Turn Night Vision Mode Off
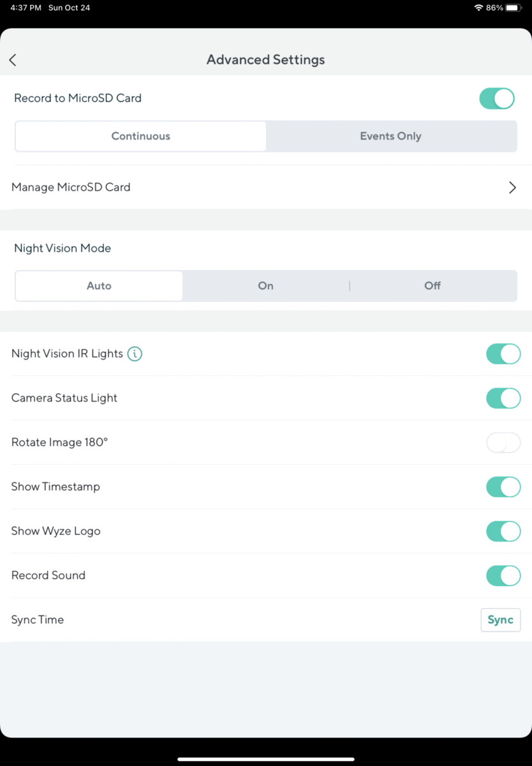This screenshot has width=532, height=766. pyautogui.click(x=432, y=285)
